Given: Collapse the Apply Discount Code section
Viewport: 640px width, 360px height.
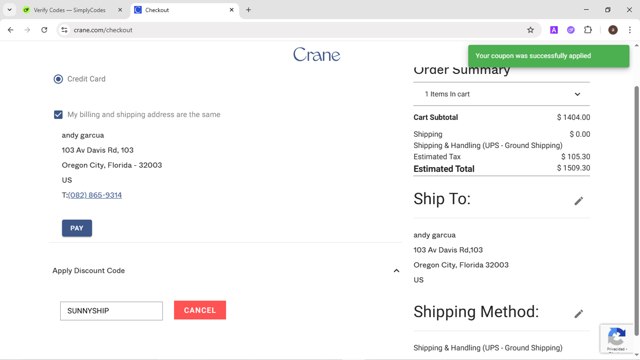Looking at the screenshot, I should (x=396, y=271).
